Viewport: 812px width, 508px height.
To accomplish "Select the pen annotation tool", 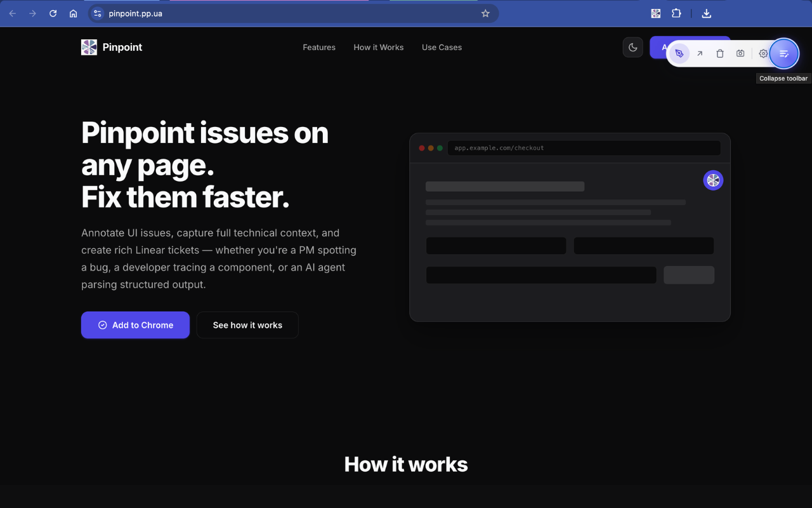I will 679,54.
